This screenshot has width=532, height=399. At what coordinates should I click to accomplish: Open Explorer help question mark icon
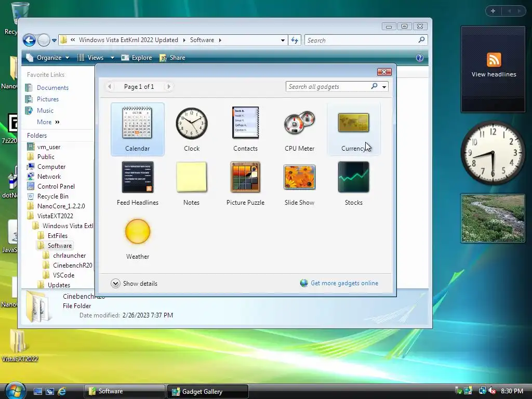(x=420, y=58)
